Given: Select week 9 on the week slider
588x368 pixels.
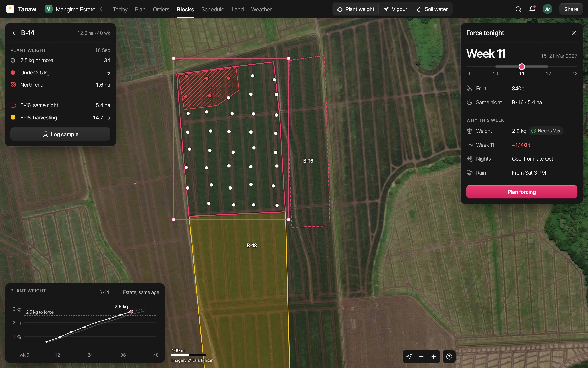Looking at the screenshot, I should (x=469, y=74).
